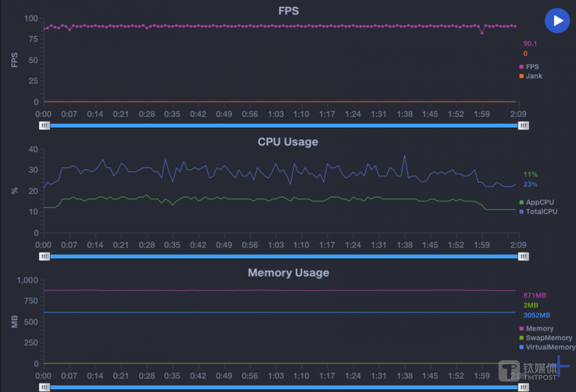Click the Memory Usage chart title

click(288, 273)
